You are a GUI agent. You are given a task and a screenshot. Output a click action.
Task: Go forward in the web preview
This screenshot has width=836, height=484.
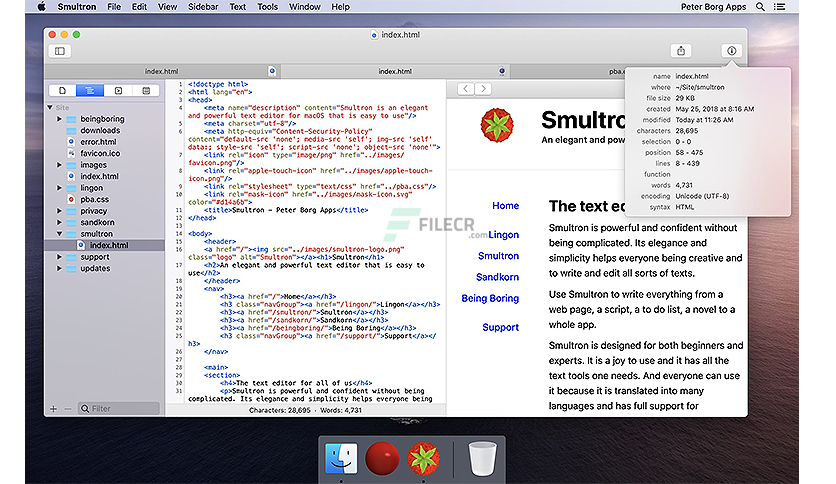tap(483, 89)
